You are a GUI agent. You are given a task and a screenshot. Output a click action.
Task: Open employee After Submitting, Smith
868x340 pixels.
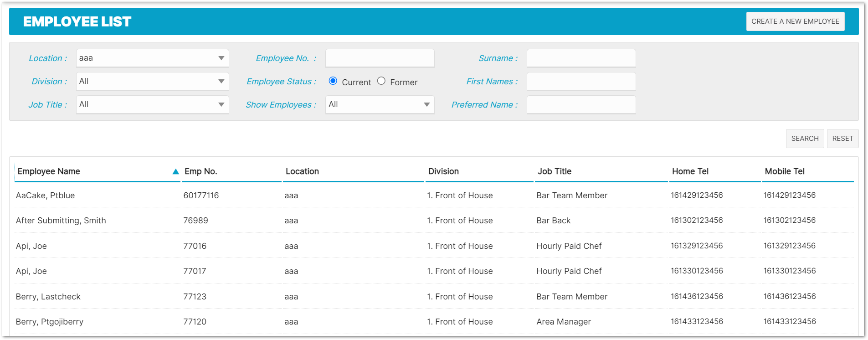click(x=61, y=221)
